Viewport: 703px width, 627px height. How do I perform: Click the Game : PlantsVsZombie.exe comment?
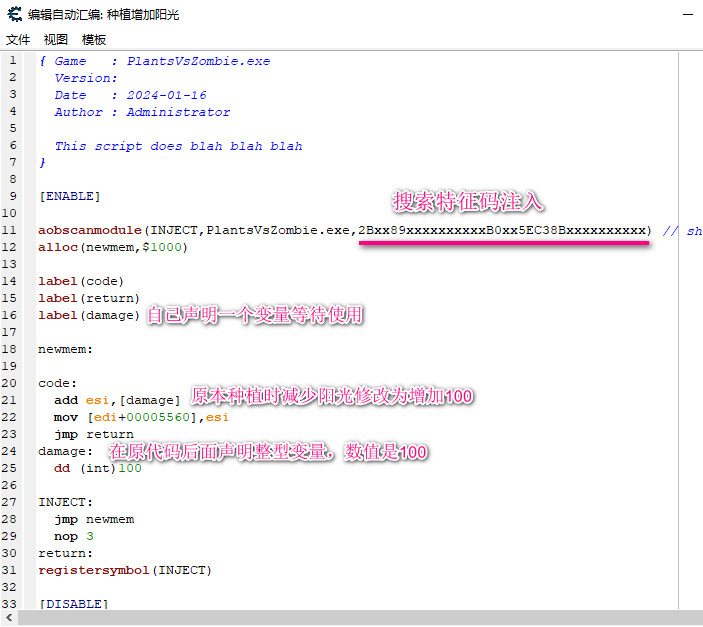tap(155, 61)
